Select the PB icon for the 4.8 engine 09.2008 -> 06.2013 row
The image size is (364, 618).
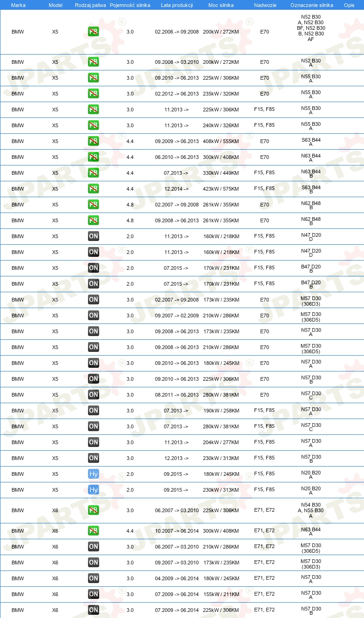[x=94, y=220]
